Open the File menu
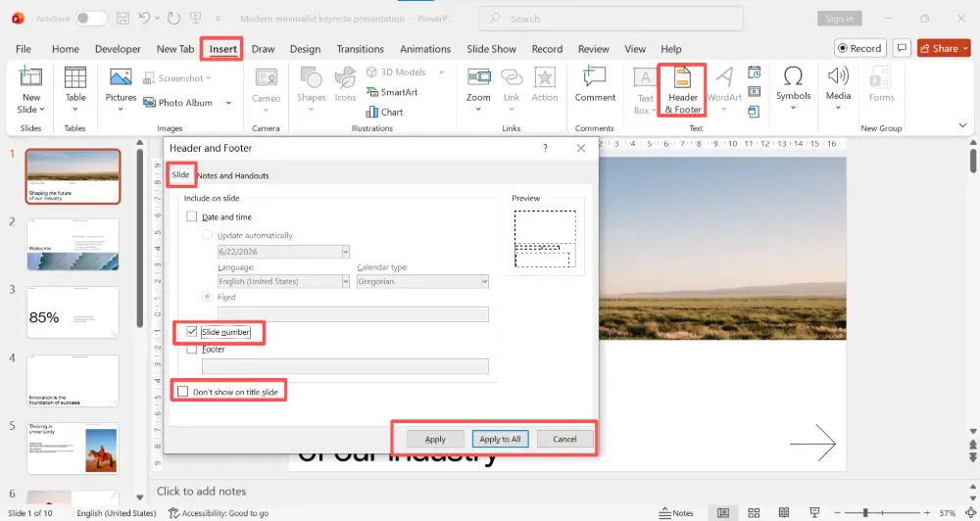The height and width of the screenshot is (521, 980). 24,49
